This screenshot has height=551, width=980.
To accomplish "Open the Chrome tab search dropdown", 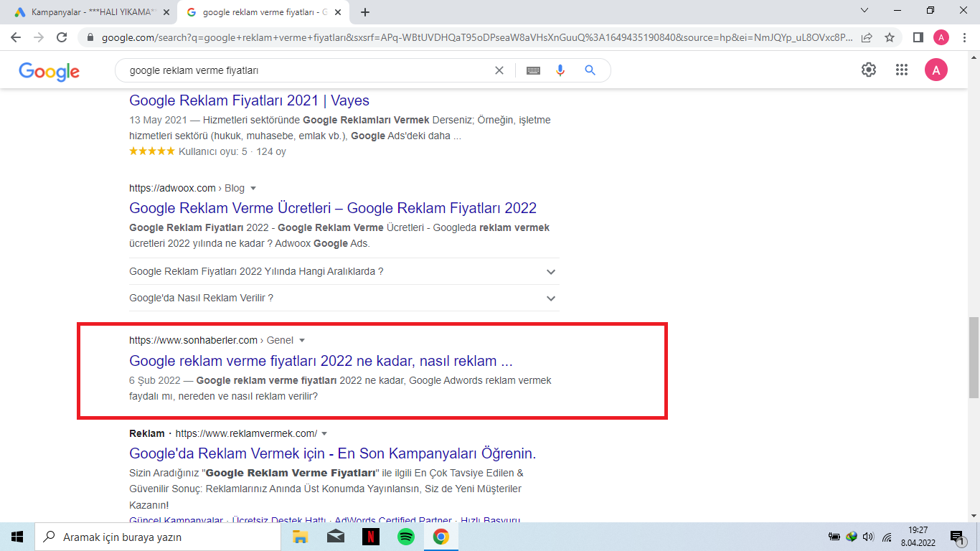I will pos(864,11).
